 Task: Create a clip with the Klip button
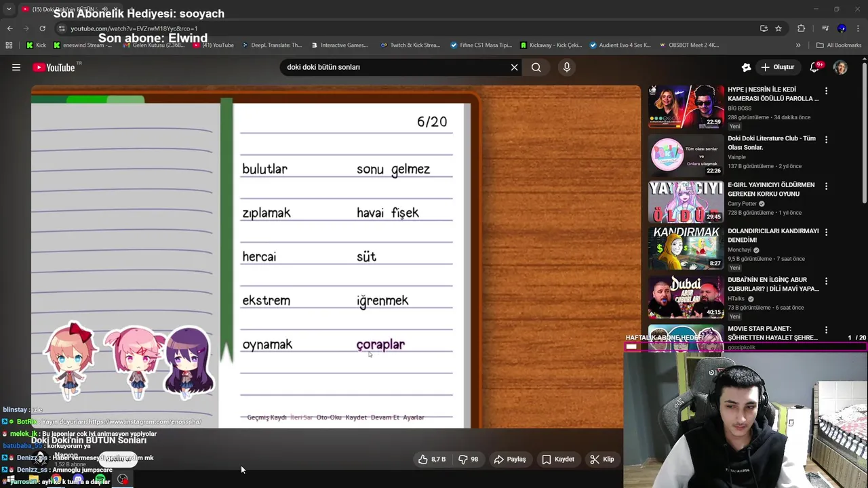tap(602, 459)
